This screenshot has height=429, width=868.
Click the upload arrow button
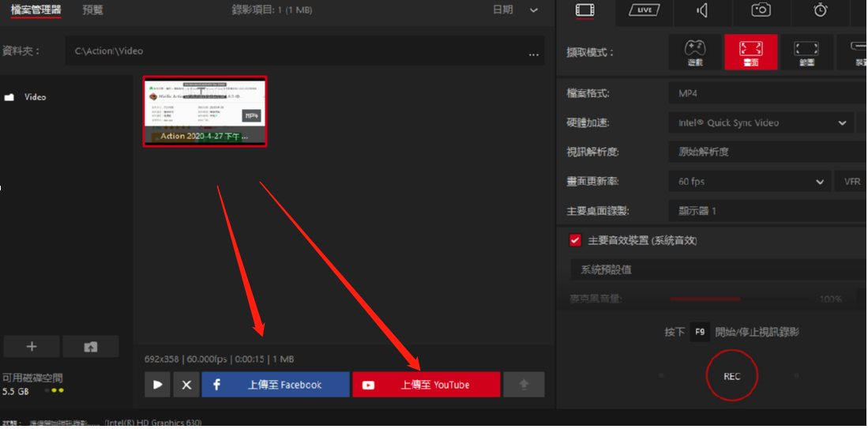pos(524,385)
